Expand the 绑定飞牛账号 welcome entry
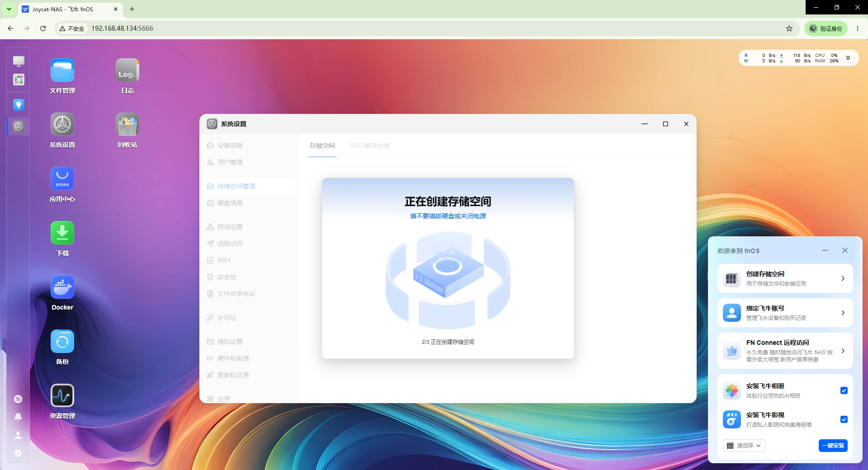Image resolution: width=868 pixels, height=470 pixels. click(785, 313)
